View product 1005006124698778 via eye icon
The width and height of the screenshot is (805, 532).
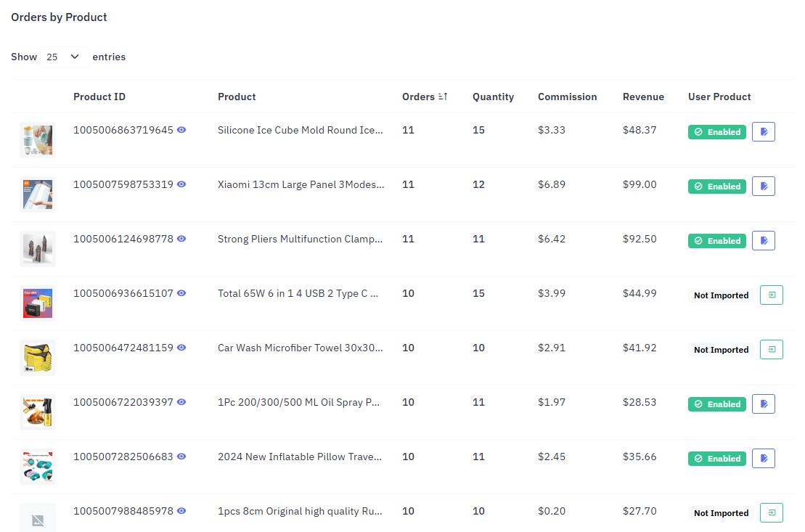point(181,239)
